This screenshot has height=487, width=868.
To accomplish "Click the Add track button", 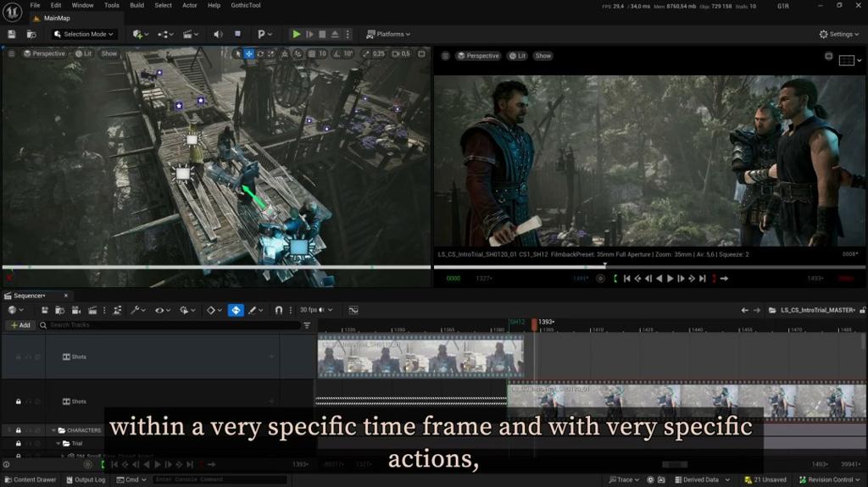I will point(20,325).
